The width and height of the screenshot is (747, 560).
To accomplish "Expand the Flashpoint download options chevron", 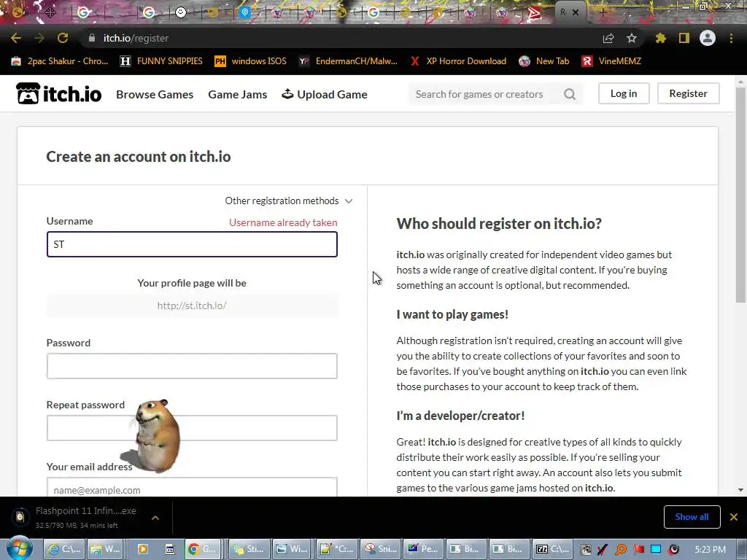I will [155, 518].
